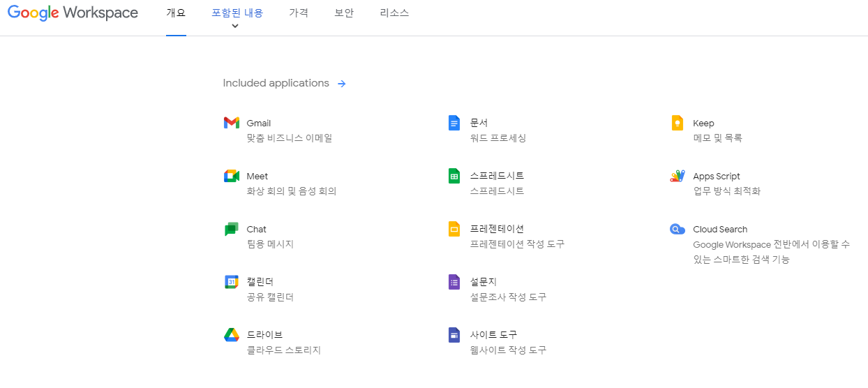Open the 사이트 도구 app link
Viewport: 868px width, 388px height.
[x=493, y=335]
